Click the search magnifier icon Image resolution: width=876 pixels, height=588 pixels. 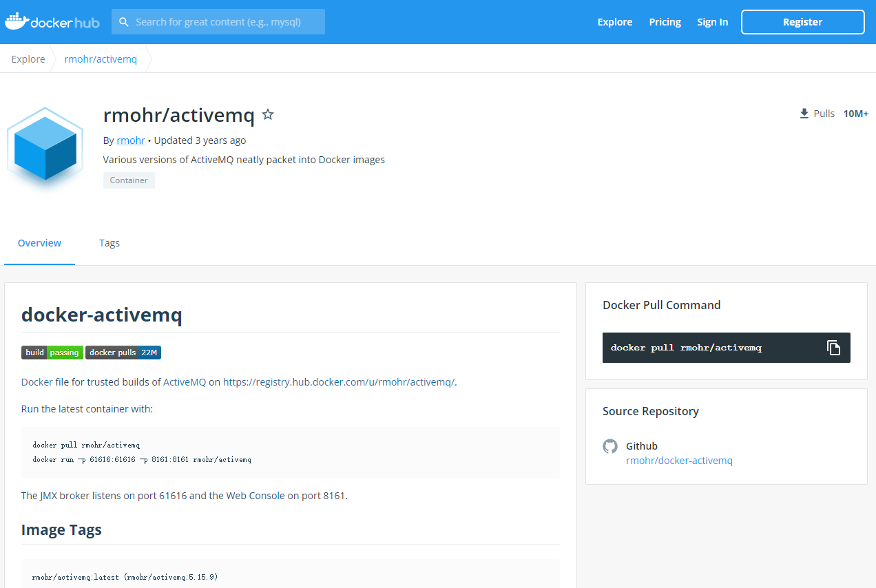pos(124,21)
